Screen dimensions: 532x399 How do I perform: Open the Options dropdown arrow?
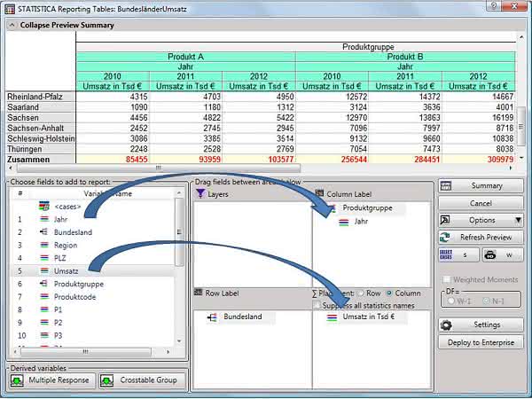tap(518, 220)
